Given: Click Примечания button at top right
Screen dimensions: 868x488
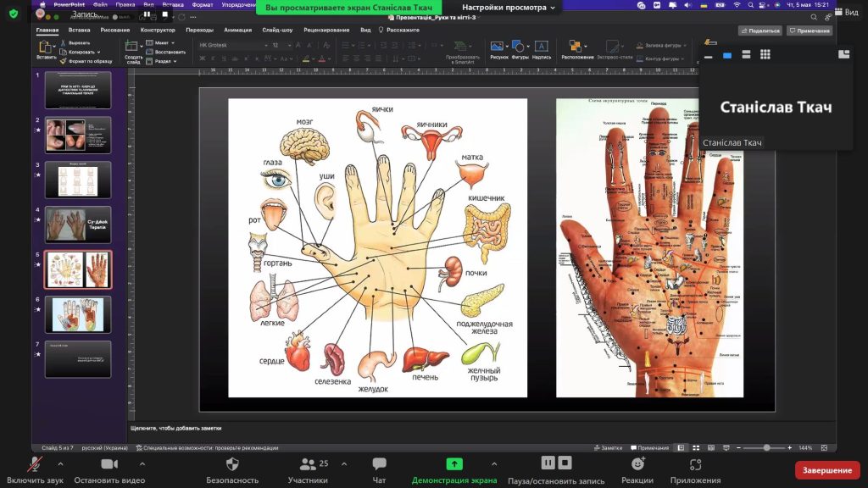Looking at the screenshot, I should pos(809,30).
